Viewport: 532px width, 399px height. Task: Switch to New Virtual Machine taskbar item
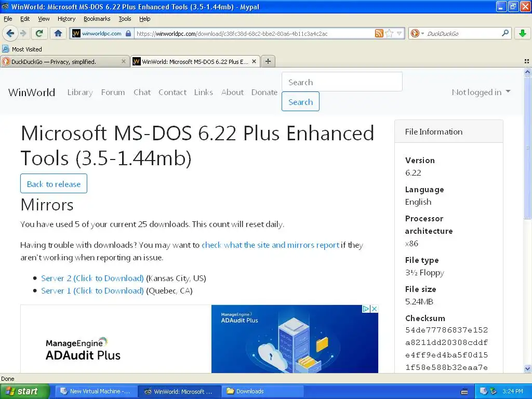pyautogui.click(x=95, y=391)
